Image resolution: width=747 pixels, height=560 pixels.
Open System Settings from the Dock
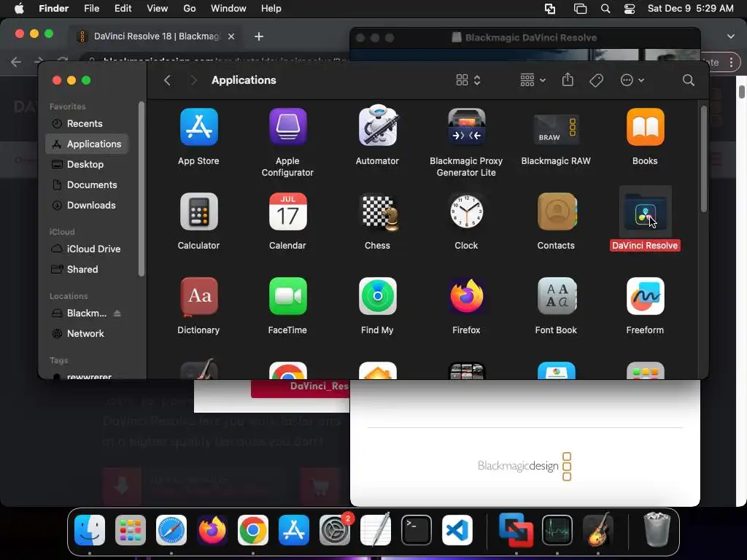(x=335, y=530)
